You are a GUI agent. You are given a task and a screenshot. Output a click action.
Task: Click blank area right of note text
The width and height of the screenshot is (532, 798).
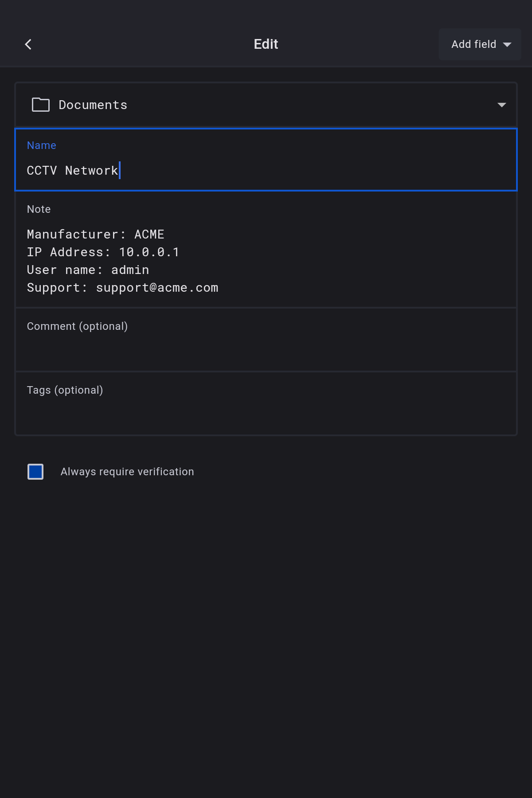coord(377,262)
